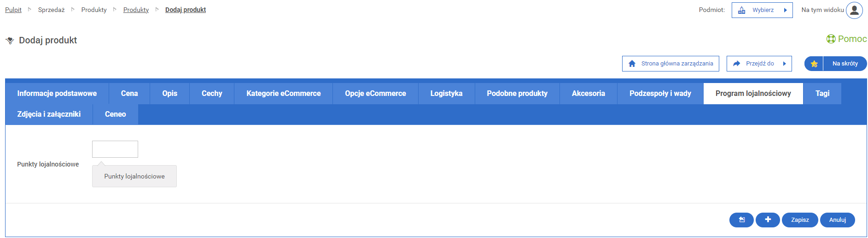Go to the Kategorie eCommerce tab
Image resolution: width=868 pixels, height=238 pixels.
283,94
